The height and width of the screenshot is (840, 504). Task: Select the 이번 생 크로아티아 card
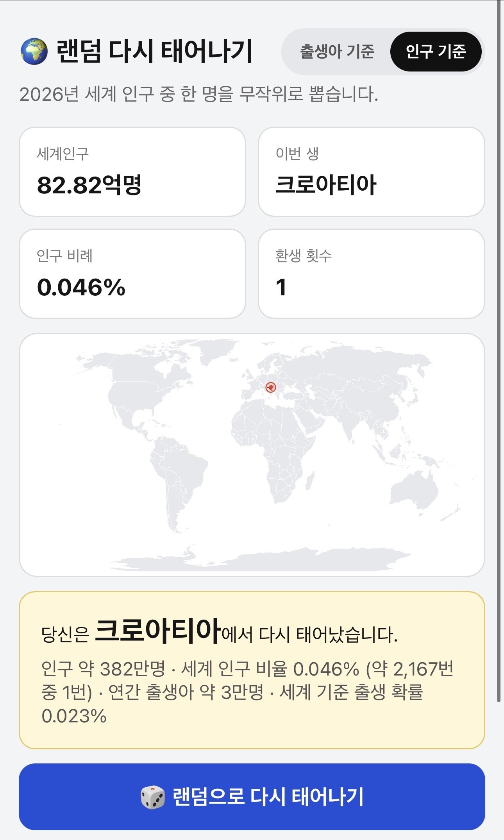(372, 172)
